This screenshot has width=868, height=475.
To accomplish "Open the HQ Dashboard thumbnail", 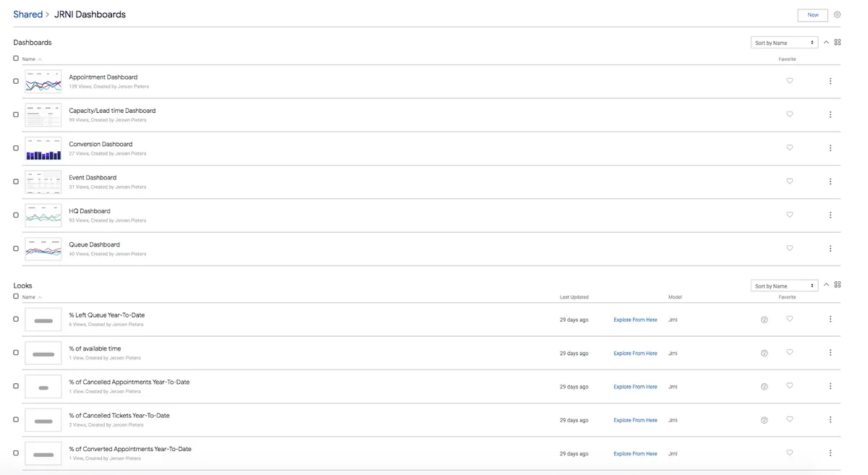I will [43, 215].
